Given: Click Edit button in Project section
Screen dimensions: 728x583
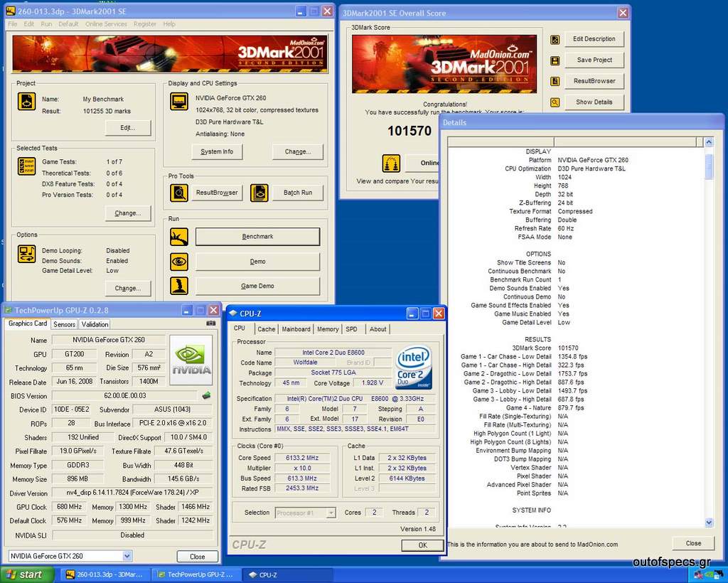Looking at the screenshot, I should (x=128, y=128).
